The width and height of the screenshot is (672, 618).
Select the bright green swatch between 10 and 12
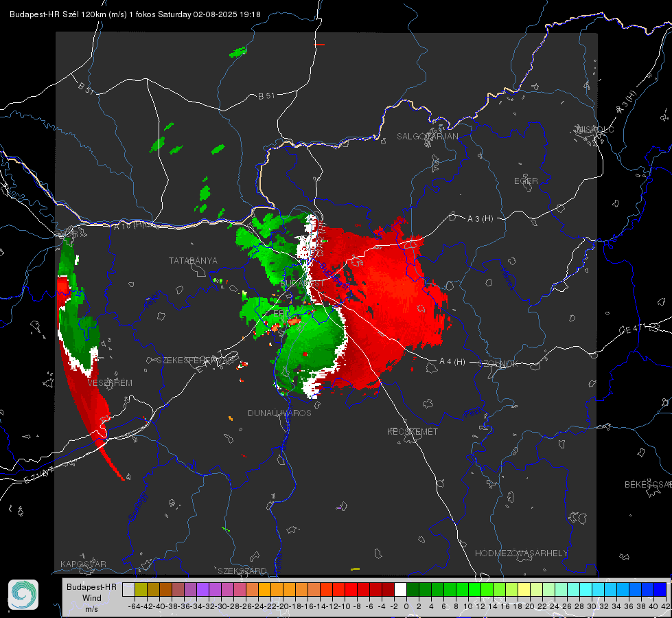pyautogui.click(x=474, y=589)
